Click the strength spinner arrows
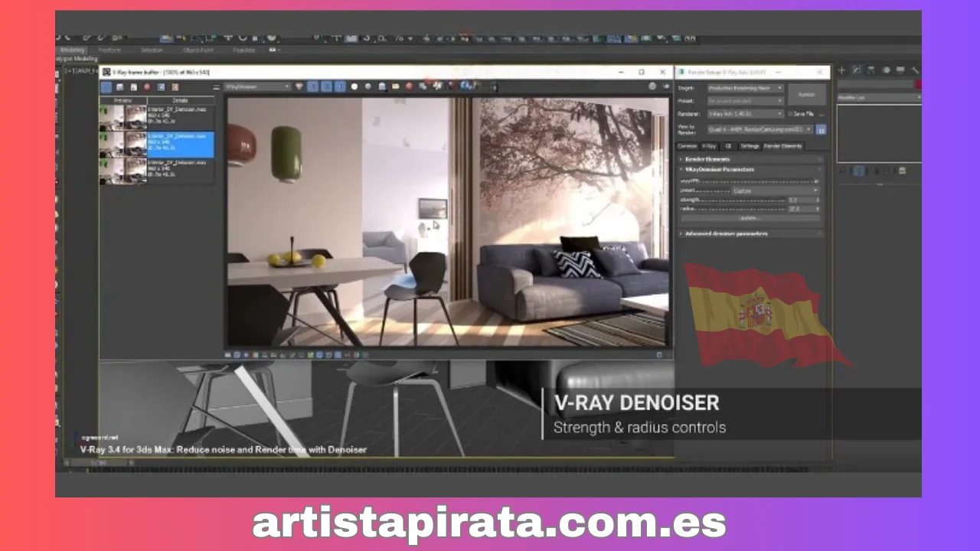The height and width of the screenshot is (551, 980). (x=818, y=200)
